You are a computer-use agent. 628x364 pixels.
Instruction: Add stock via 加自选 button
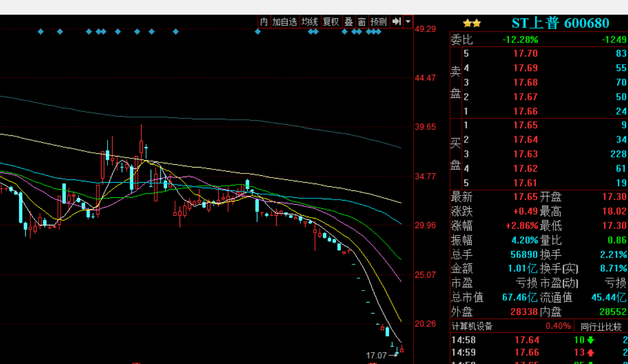[x=285, y=22]
